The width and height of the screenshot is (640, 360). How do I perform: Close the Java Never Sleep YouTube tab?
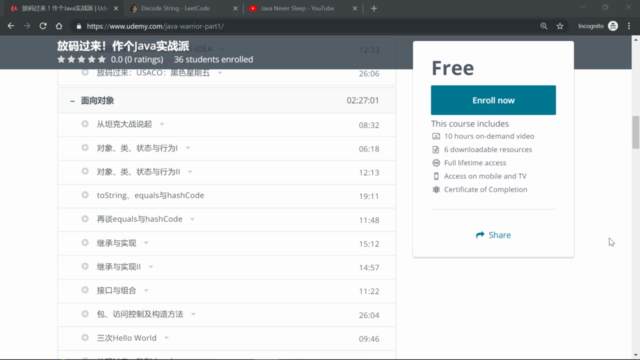pyautogui.click(x=355, y=9)
